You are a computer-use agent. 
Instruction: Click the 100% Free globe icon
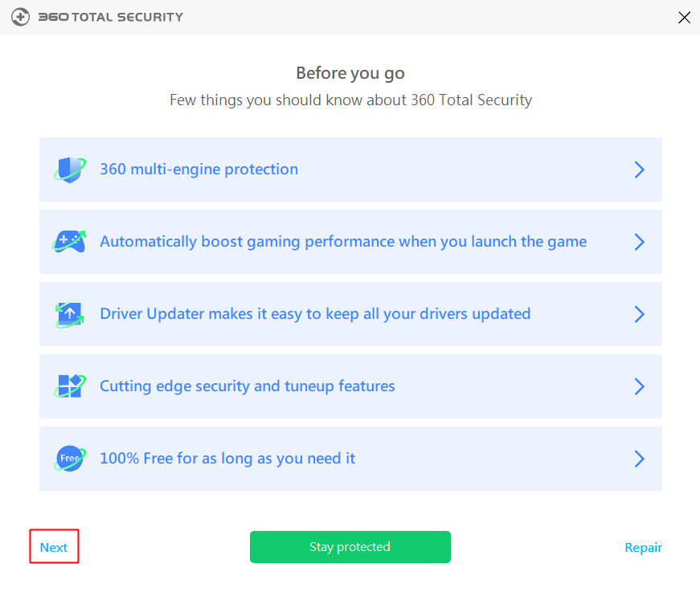pyautogui.click(x=70, y=459)
